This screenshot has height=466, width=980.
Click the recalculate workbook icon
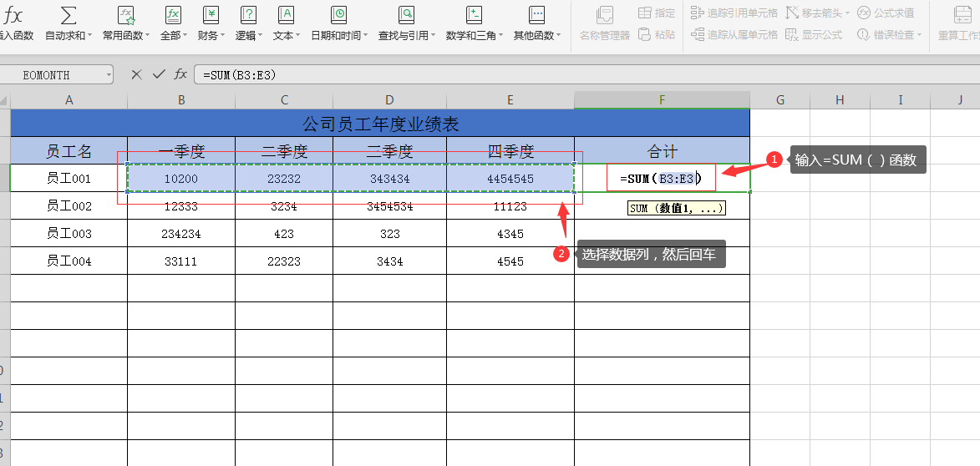pyautogui.click(x=962, y=16)
